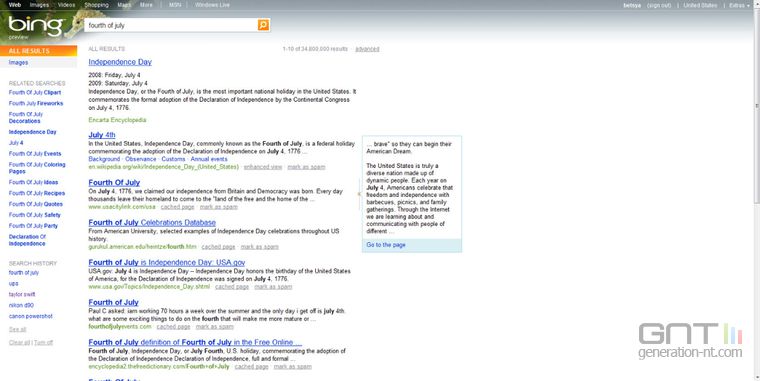Viewport: 760px width, 381px height.
Task: Click See all under search history
Action: pos(17,330)
